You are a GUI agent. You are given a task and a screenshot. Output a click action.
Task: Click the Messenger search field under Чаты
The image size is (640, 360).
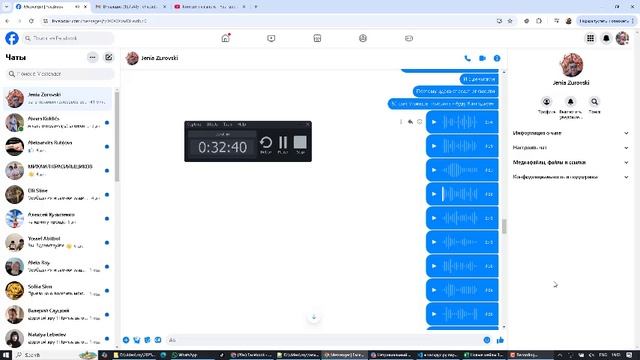click(60, 74)
